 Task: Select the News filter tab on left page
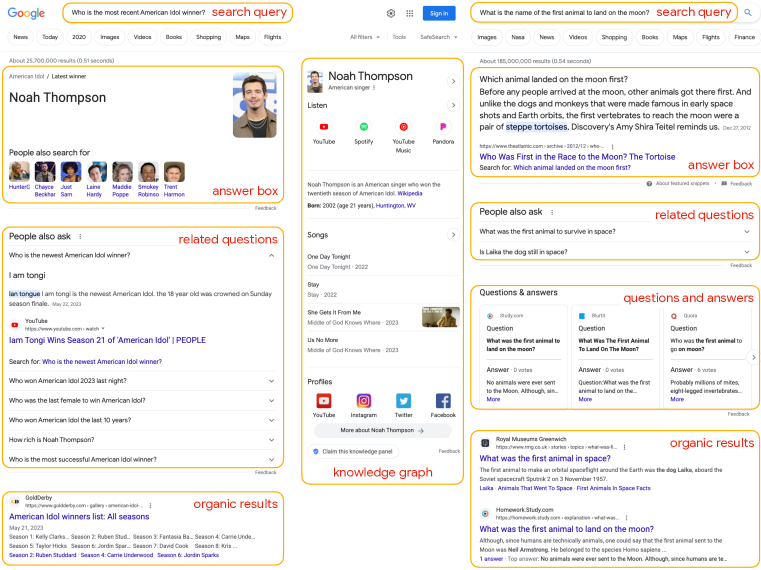point(20,37)
